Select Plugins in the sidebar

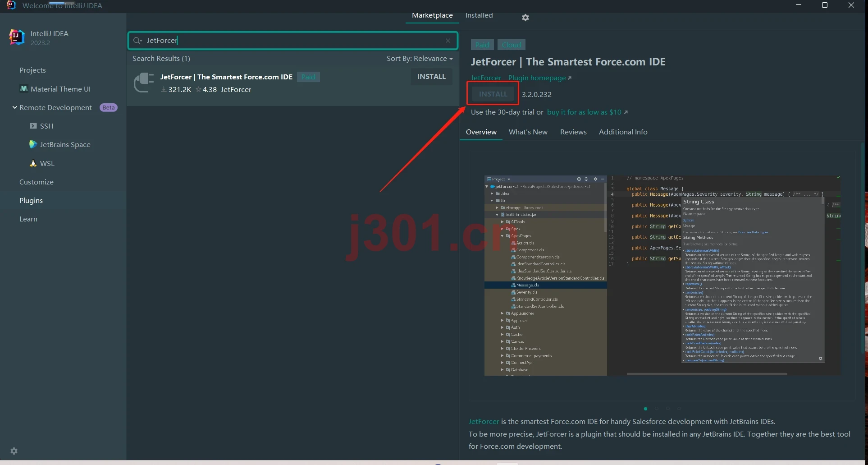click(31, 201)
